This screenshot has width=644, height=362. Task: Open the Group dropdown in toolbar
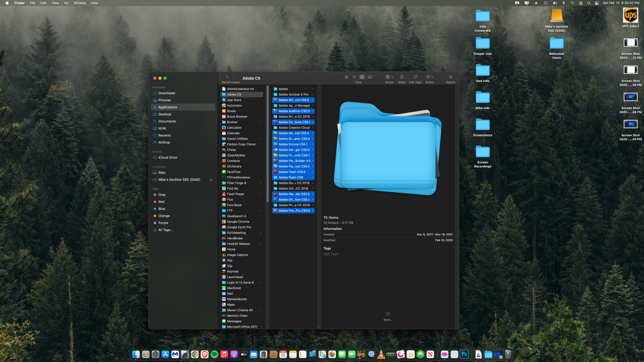pyautogui.click(x=389, y=77)
